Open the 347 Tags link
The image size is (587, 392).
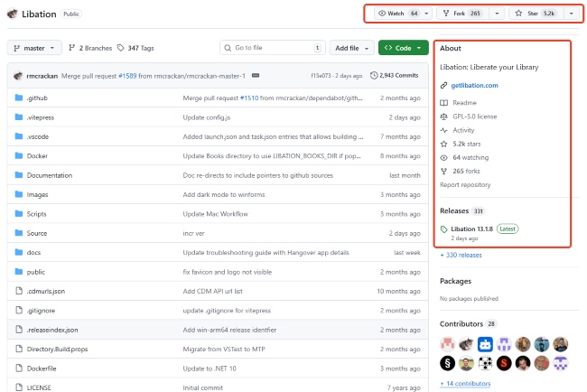pyautogui.click(x=135, y=48)
